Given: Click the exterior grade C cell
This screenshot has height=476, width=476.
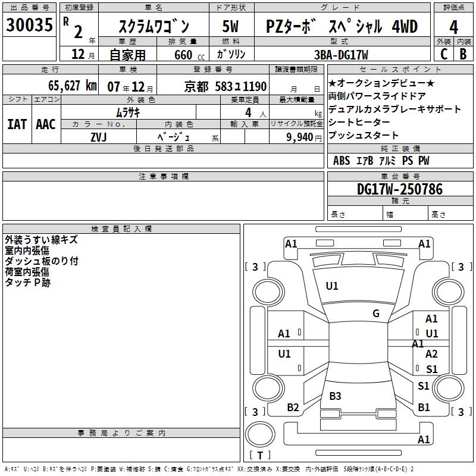Looking at the screenshot, I should coord(443,54).
